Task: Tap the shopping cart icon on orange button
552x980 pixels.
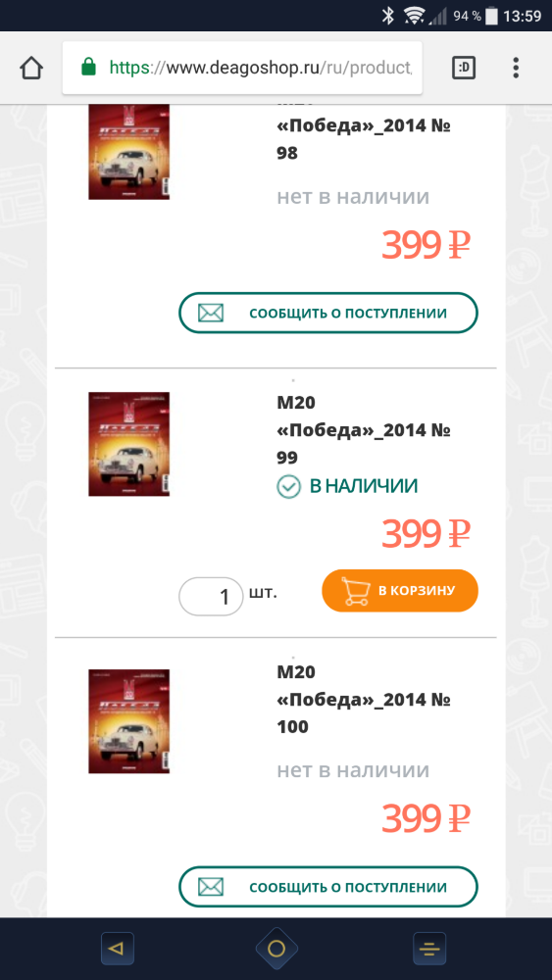Action: point(355,591)
